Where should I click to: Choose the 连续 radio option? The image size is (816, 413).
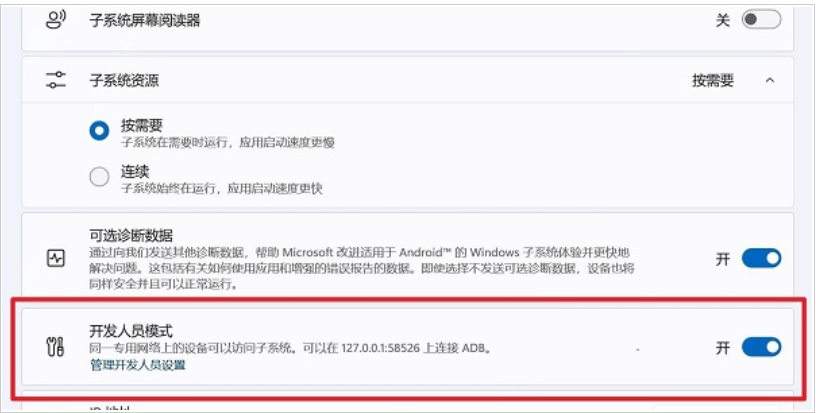click(99, 177)
